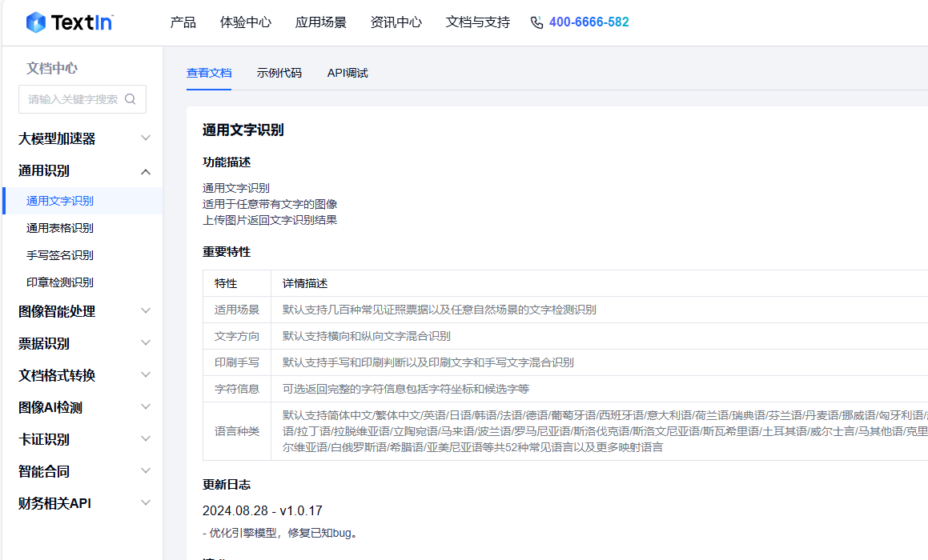The height and width of the screenshot is (560, 928).
Task: Expand the 票据识别 section chevron
Action: pyautogui.click(x=146, y=343)
